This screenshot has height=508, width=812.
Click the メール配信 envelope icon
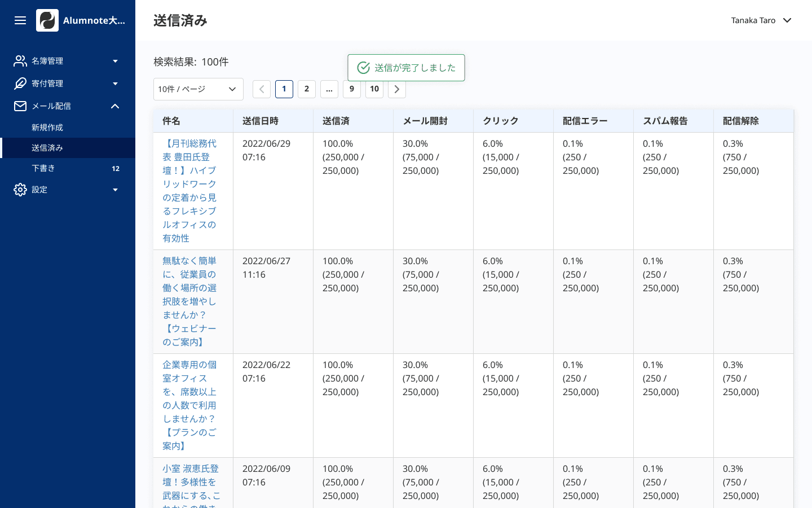[x=20, y=106]
